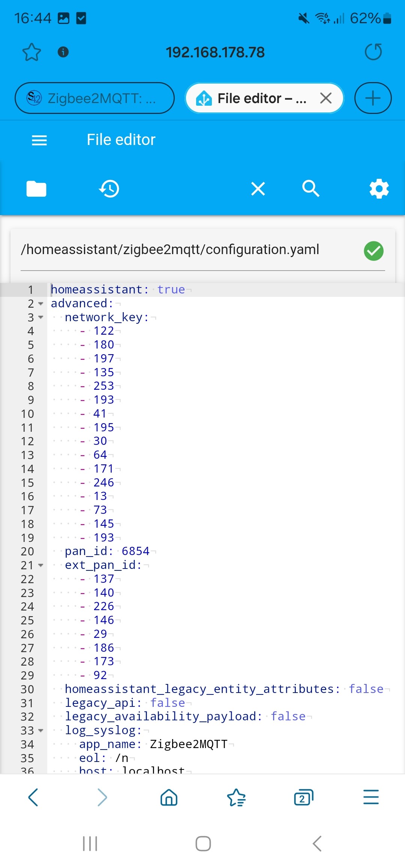Switch to the Zigbee2MQTT browser tab
Screen dimensions: 405x868
coord(94,98)
